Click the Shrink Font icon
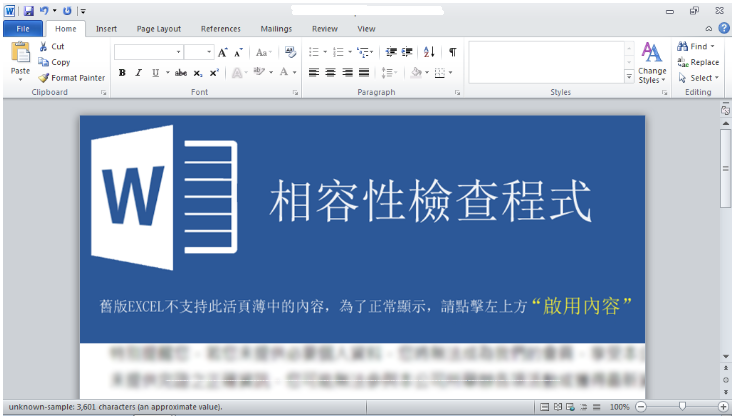735x416 pixels. [239, 53]
